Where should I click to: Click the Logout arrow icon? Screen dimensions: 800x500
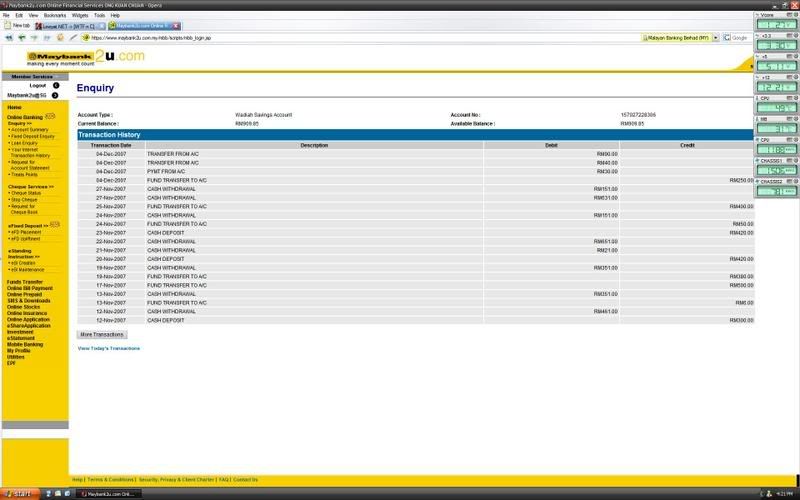click(x=56, y=86)
